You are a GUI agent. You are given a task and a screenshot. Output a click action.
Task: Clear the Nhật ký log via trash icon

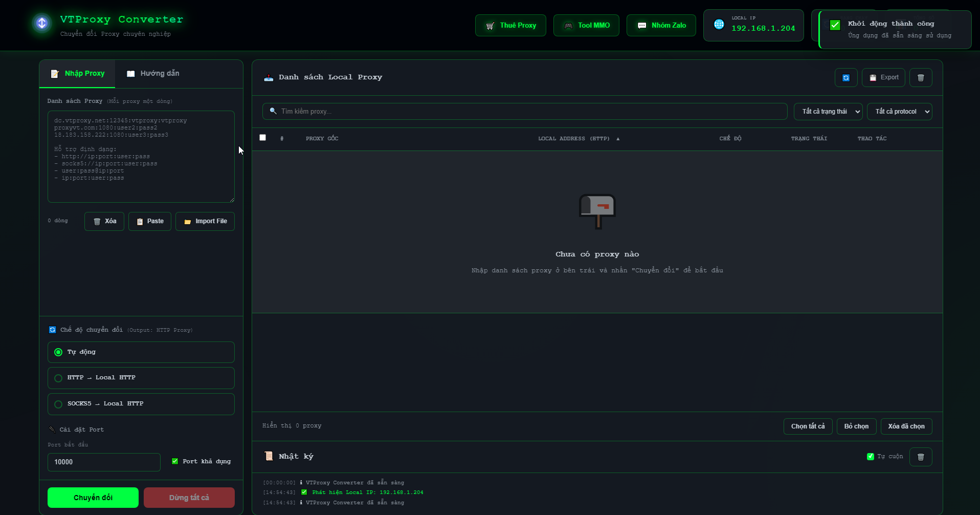coord(921,457)
